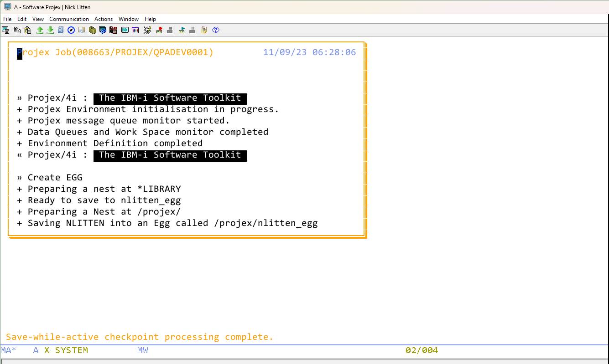Play macro with green arrow icon
Screen dimensions: 609x364
(x=182, y=30)
